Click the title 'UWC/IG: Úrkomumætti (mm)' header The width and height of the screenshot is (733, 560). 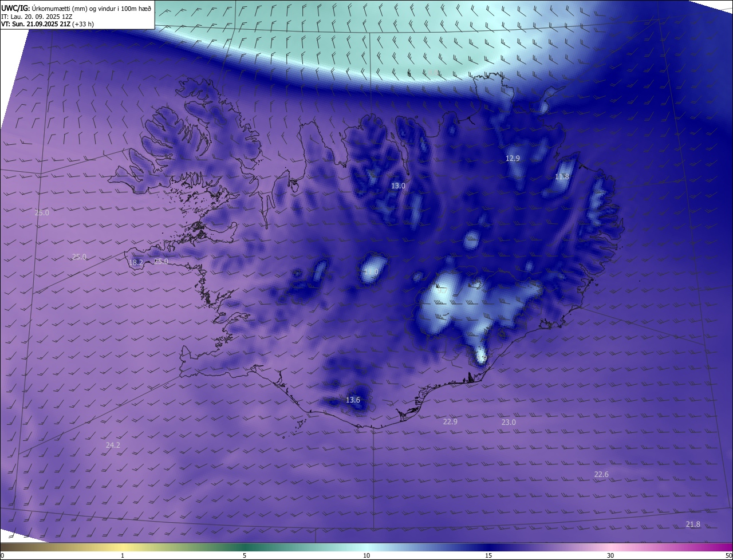tap(77, 7)
